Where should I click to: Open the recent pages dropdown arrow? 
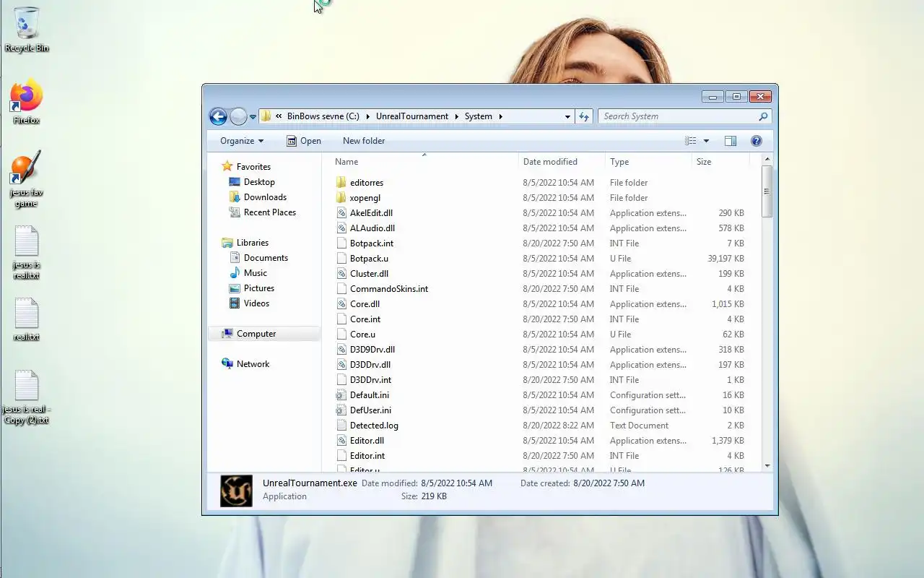pyautogui.click(x=253, y=117)
